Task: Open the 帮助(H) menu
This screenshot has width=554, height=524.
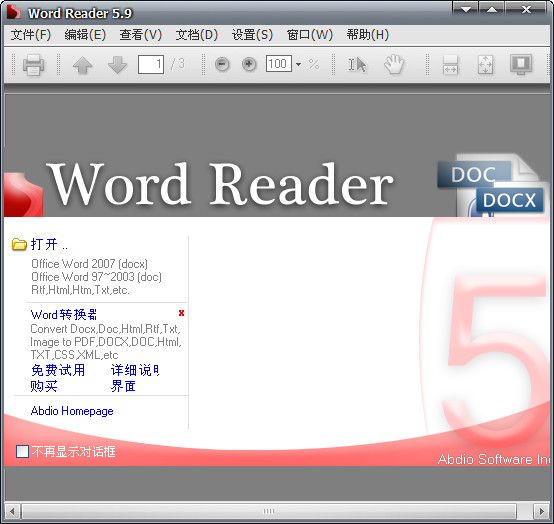Action: pos(367,35)
